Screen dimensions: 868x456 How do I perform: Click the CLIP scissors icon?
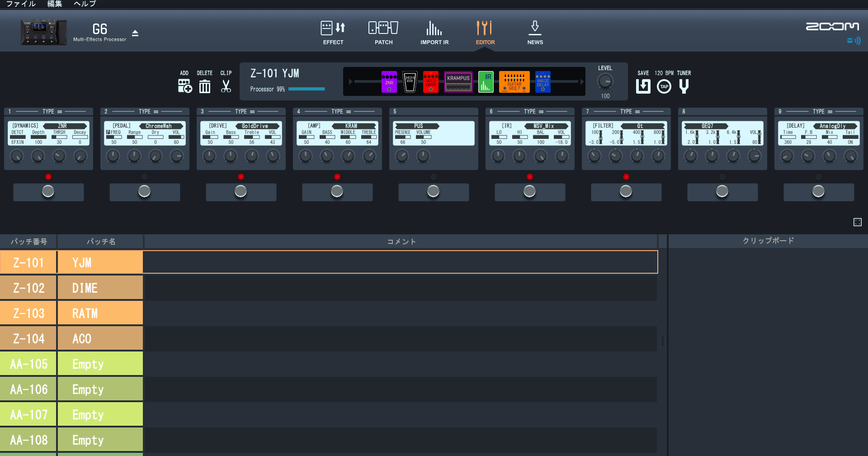[226, 86]
